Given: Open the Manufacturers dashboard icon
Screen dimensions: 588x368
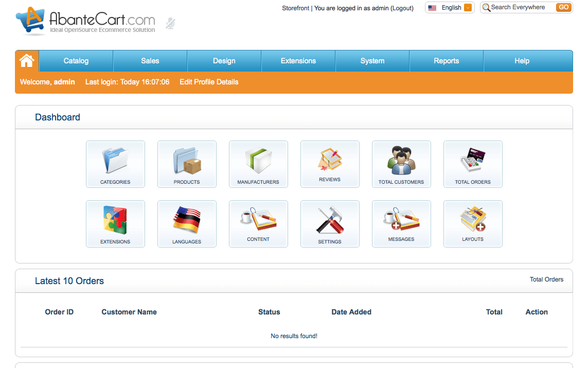Looking at the screenshot, I should coord(258,164).
